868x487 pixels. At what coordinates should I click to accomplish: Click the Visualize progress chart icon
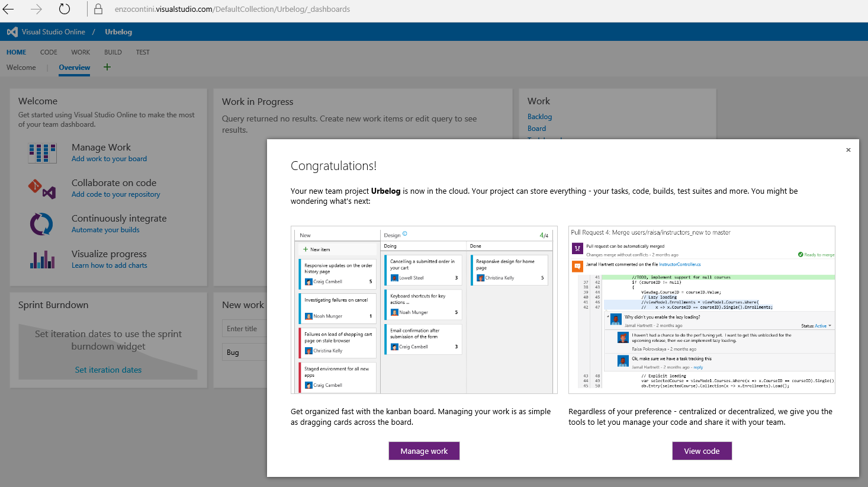(x=42, y=259)
